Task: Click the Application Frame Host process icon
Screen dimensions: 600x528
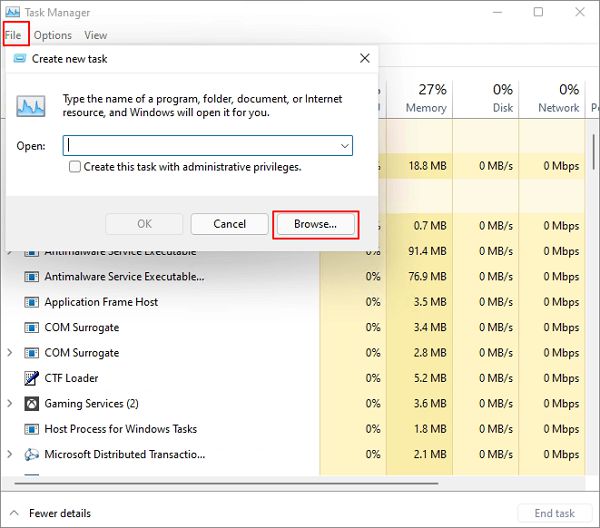Action: (31, 302)
